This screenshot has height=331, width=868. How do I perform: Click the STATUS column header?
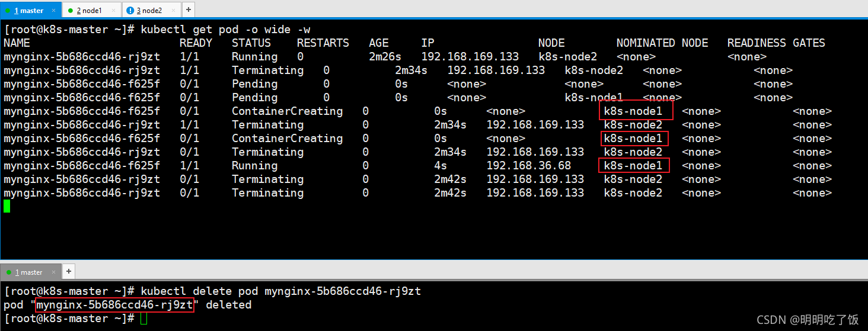coord(251,43)
